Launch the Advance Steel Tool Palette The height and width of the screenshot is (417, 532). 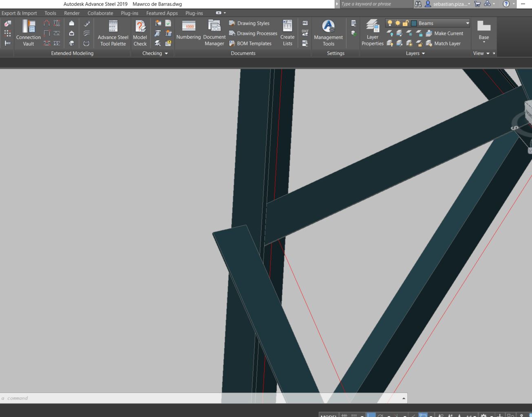click(113, 33)
